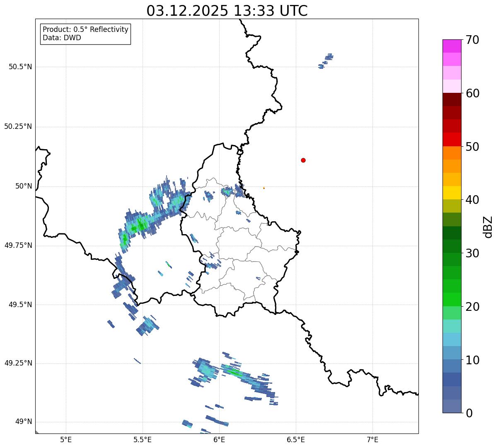Viewport: 498px width, 448px height.
Task: Click the 70 tick label on colorbar
Action: tap(472, 40)
